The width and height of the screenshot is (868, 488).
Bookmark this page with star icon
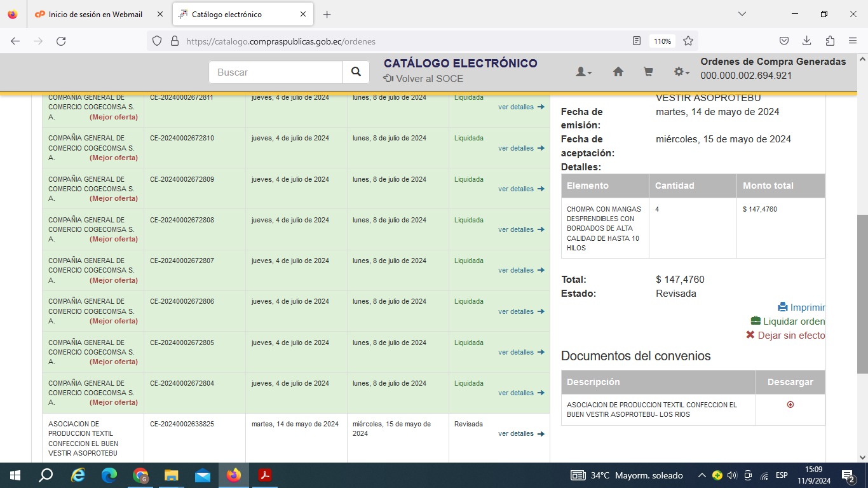688,41
